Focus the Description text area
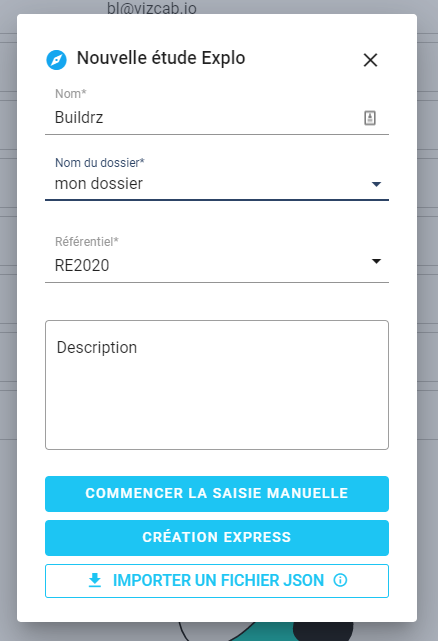 click(x=217, y=385)
